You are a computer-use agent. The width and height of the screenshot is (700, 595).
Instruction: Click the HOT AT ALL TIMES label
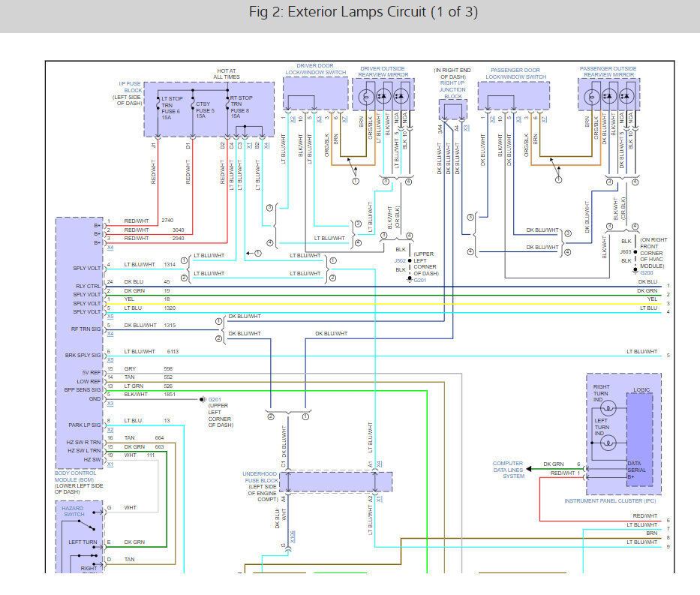(227, 74)
